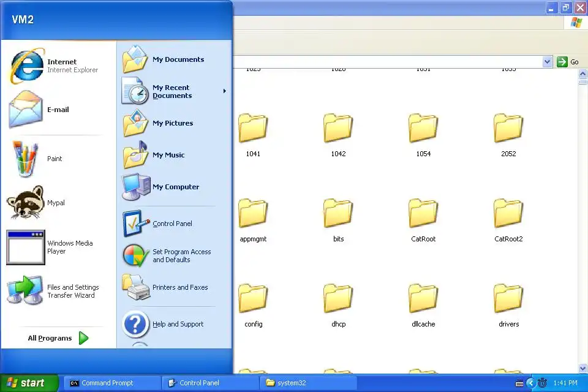Viewport: 588px width, 392px height.
Task: Click the scrollbar down arrow
Action: 582,368
